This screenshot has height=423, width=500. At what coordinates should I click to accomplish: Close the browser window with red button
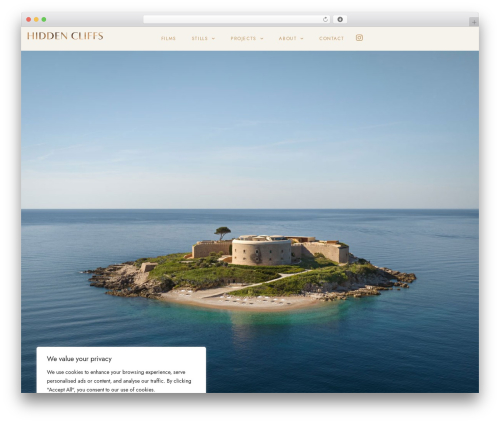29,19
